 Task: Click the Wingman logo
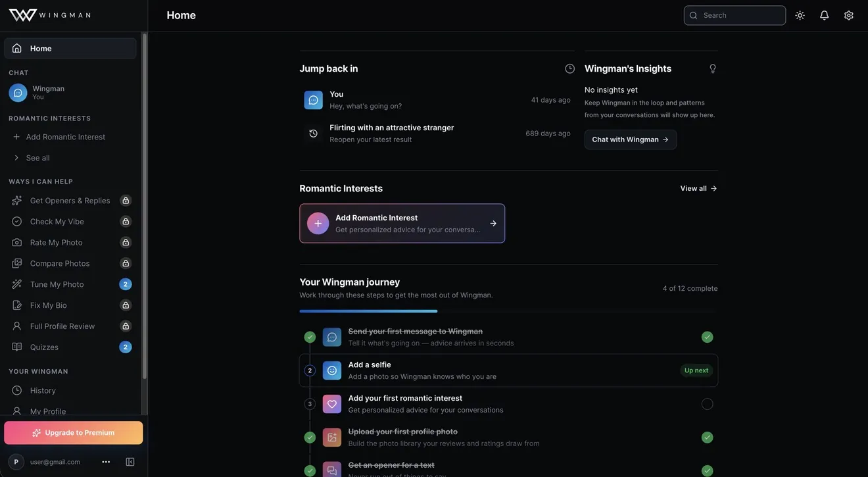pyautogui.click(x=50, y=15)
